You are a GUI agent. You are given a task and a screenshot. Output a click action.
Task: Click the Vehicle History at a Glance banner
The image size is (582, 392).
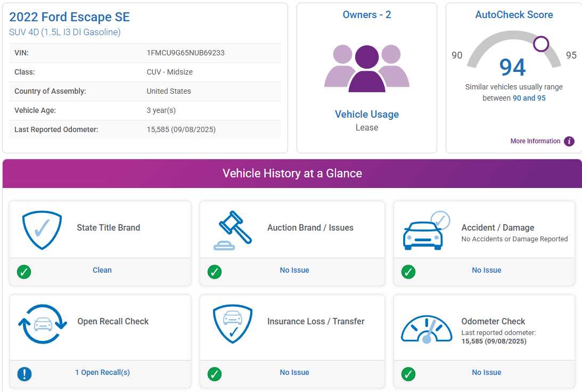(292, 173)
